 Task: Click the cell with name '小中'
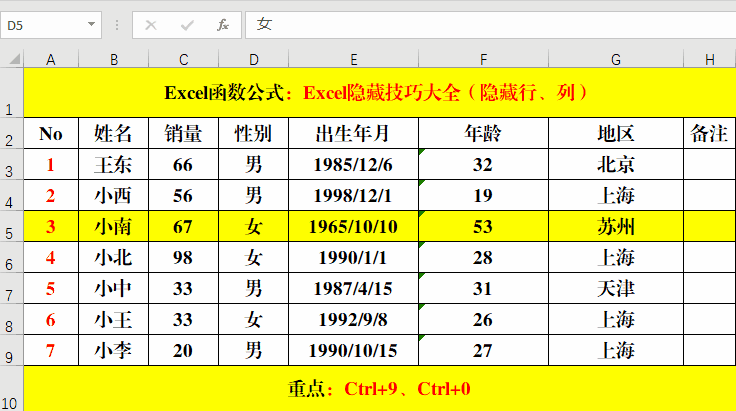tap(114, 288)
